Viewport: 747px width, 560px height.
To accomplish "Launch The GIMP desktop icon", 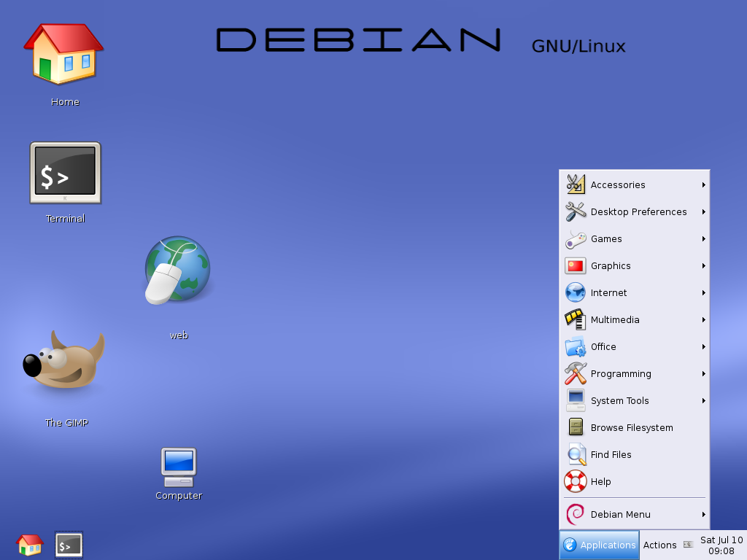I will [64, 359].
